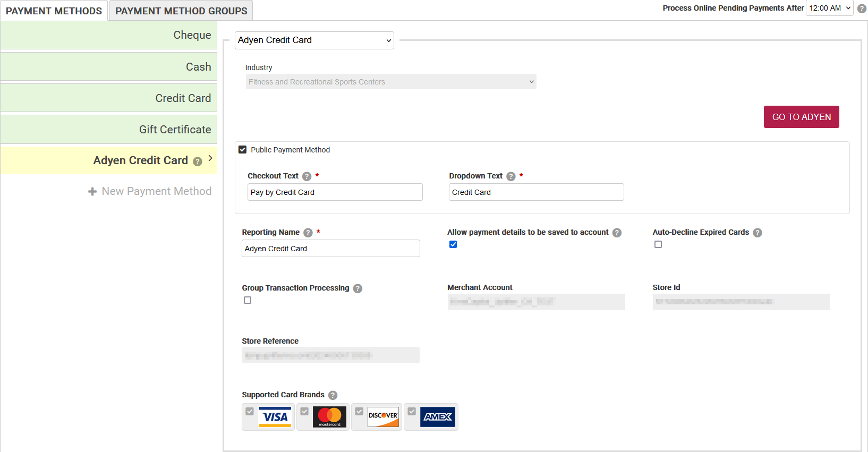Click help icon beside Supported Card Brands

pos(333,395)
